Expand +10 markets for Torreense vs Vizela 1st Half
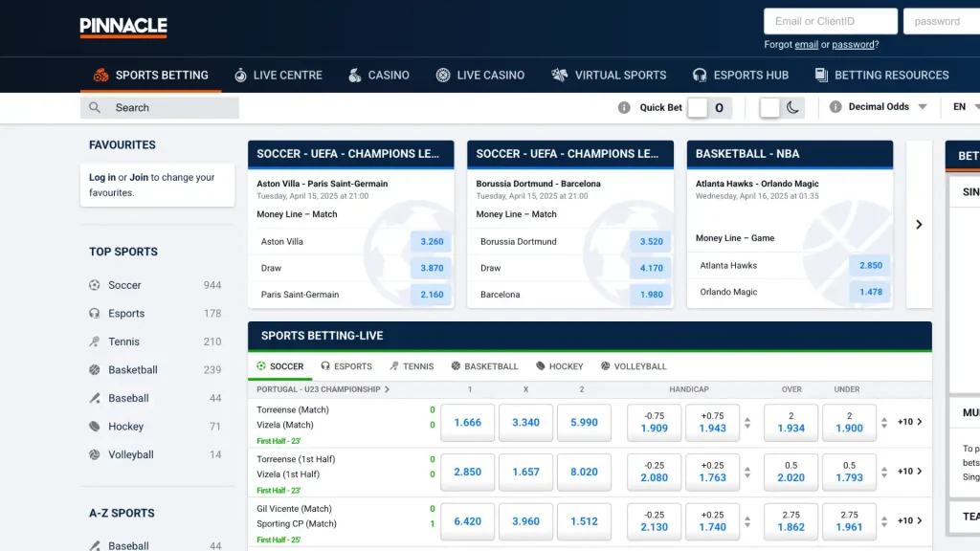The image size is (980, 551). click(910, 471)
